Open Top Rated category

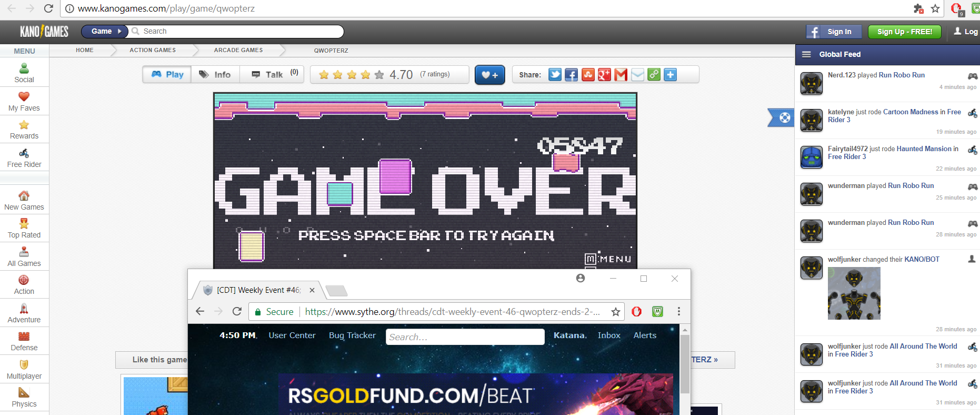pos(24,228)
